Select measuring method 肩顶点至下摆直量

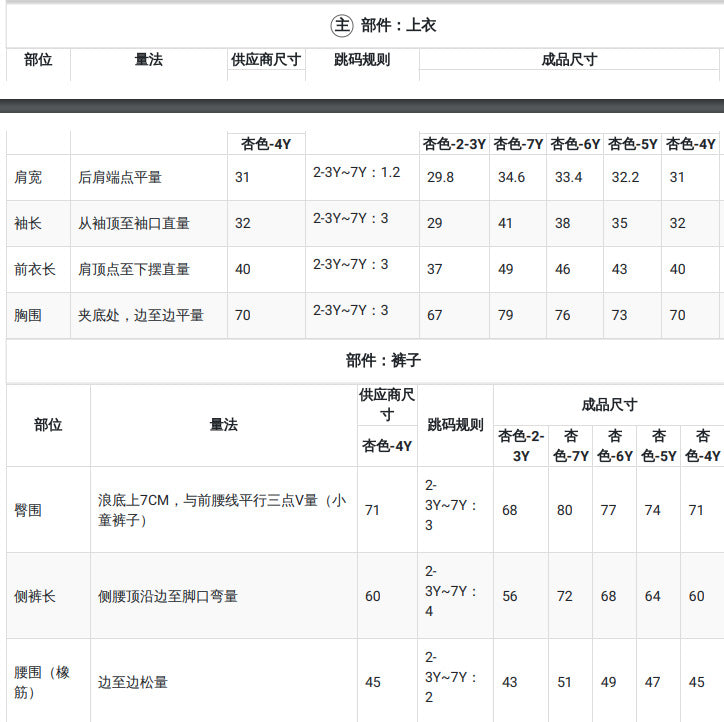pyautogui.click(x=134, y=269)
